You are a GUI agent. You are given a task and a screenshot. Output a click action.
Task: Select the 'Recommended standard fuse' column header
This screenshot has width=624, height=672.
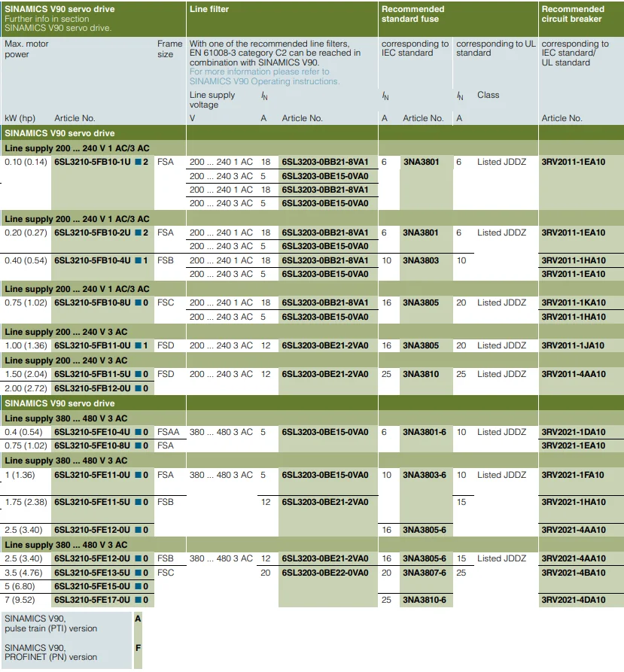412,14
